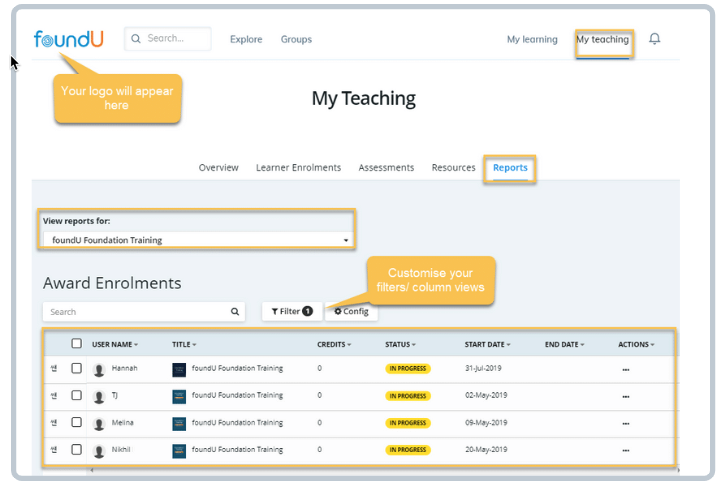Click the Filter button
Viewport: 720px width, 487px height.
[x=291, y=312]
